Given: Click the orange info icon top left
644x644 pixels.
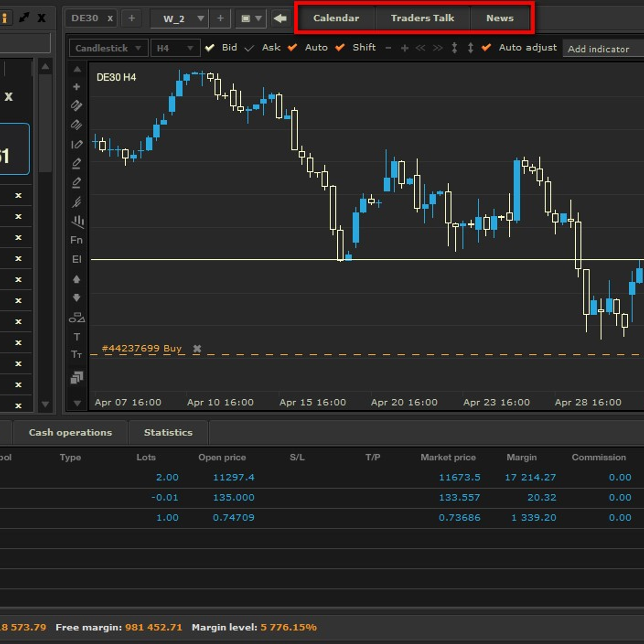Looking at the screenshot, I should click(4, 18).
